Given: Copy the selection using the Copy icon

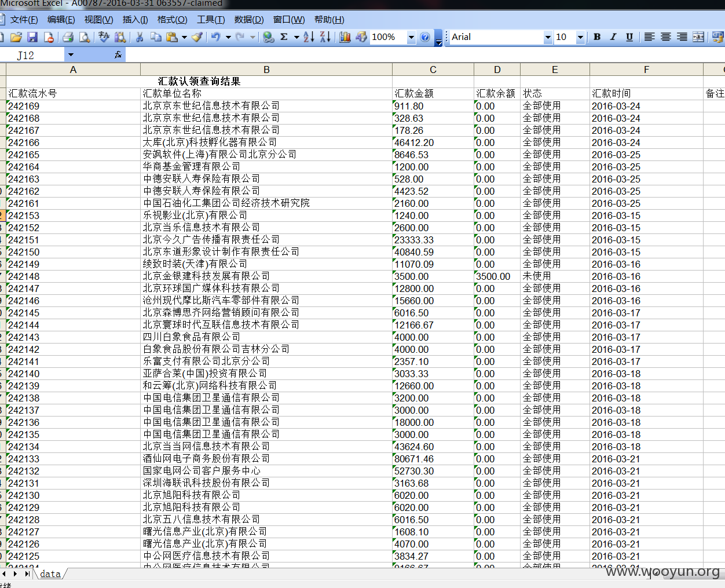Looking at the screenshot, I should [156, 37].
